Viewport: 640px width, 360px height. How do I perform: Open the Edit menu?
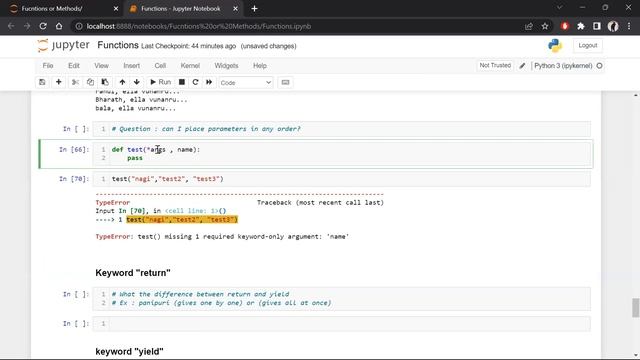[74, 66]
